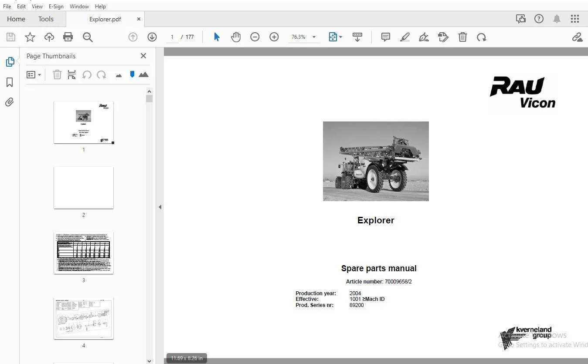Open the Attachments paperclip panel
Screen dimensions: 588x364
[x=10, y=102]
